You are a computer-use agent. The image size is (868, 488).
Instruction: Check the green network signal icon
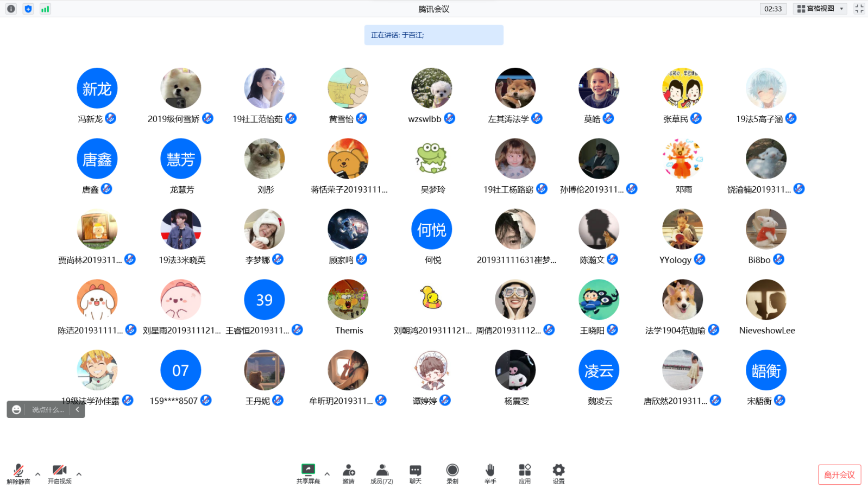[45, 9]
